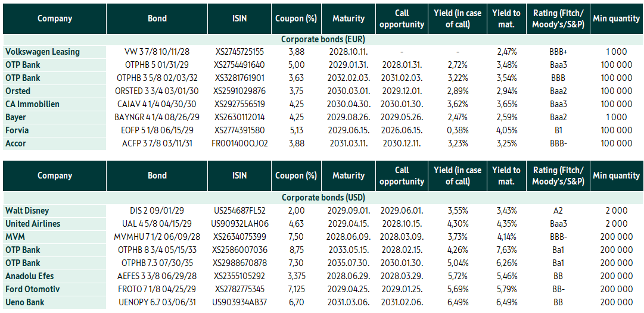Click coupon value '8,75'
This screenshot has height=313, width=644.
[x=297, y=251]
